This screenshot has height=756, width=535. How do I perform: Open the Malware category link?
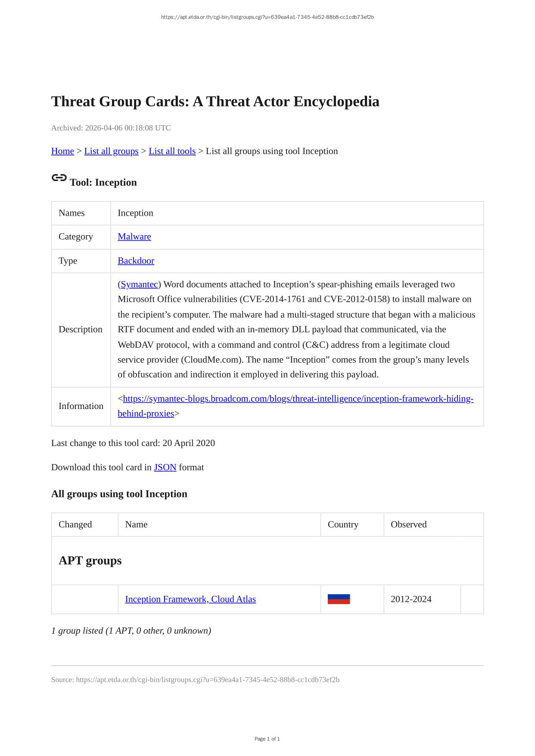pyautogui.click(x=134, y=236)
